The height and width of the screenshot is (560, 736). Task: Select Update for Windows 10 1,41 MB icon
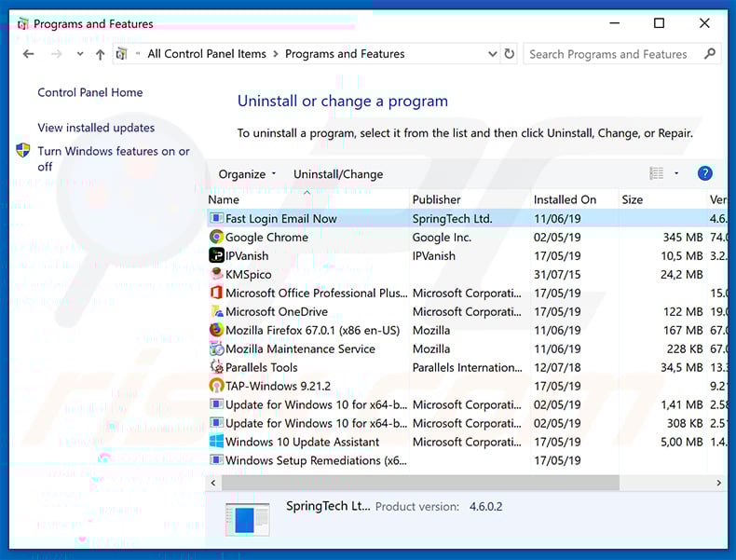pyautogui.click(x=216, y=404)
